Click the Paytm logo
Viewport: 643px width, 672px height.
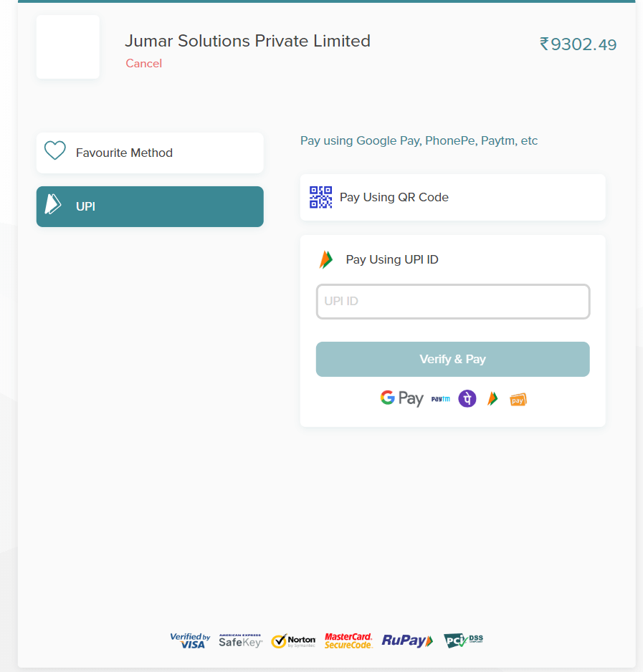point(441,399)
